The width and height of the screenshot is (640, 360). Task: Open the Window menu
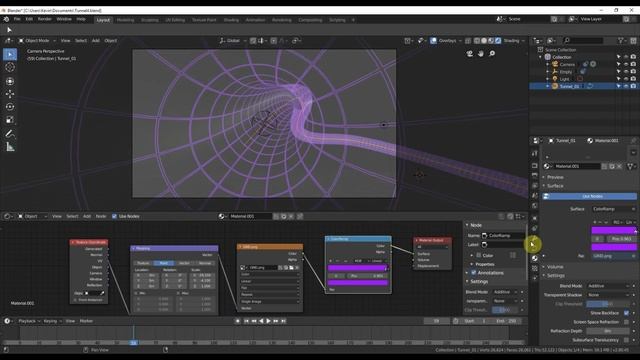pos(64,19)
